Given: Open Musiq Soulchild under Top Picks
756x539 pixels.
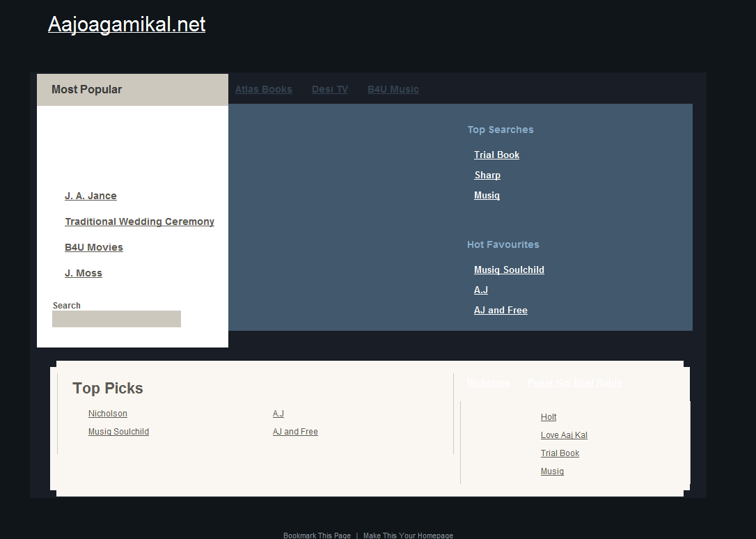Looking at the screenshot, I should pyautogui.click(x=118, y=432).
